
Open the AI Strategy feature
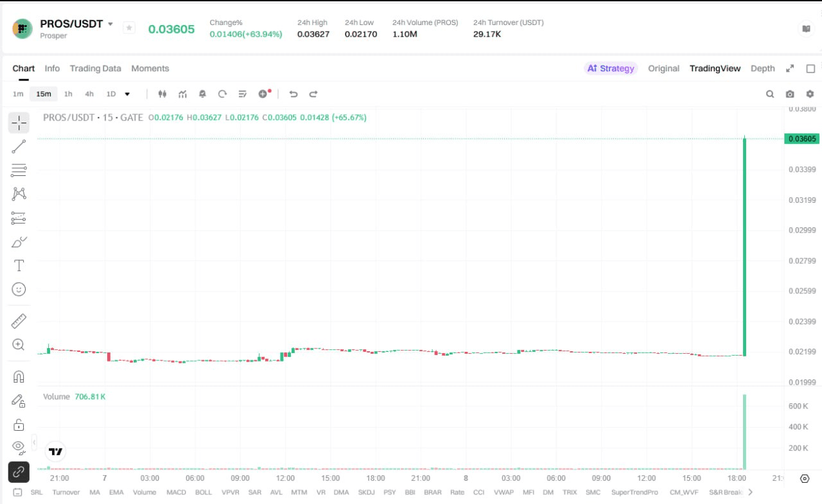(x=611, y=68)
